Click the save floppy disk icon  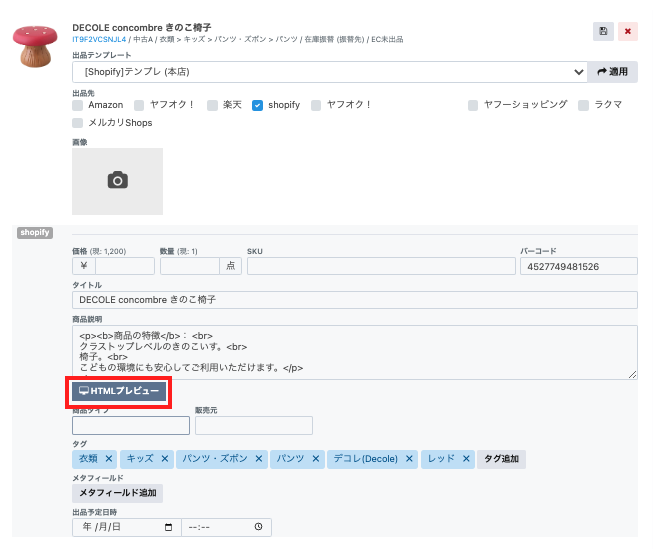coord(603,31)
